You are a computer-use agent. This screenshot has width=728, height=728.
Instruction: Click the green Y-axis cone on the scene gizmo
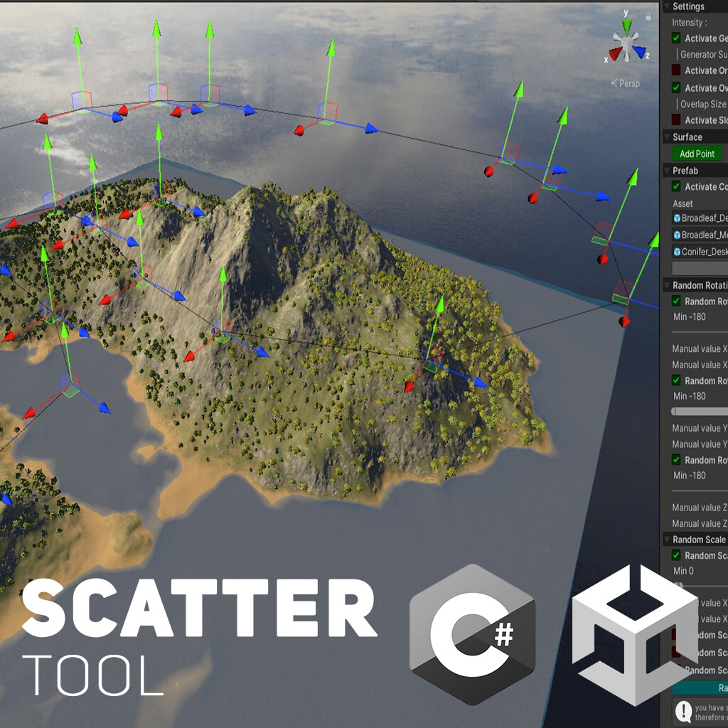point(626,27)
